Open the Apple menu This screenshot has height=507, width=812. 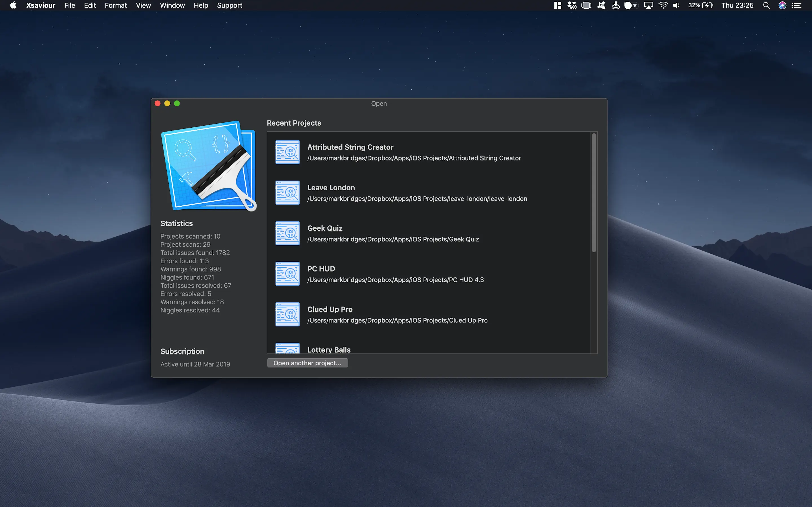pyautogui.click(x=13, y=5)
